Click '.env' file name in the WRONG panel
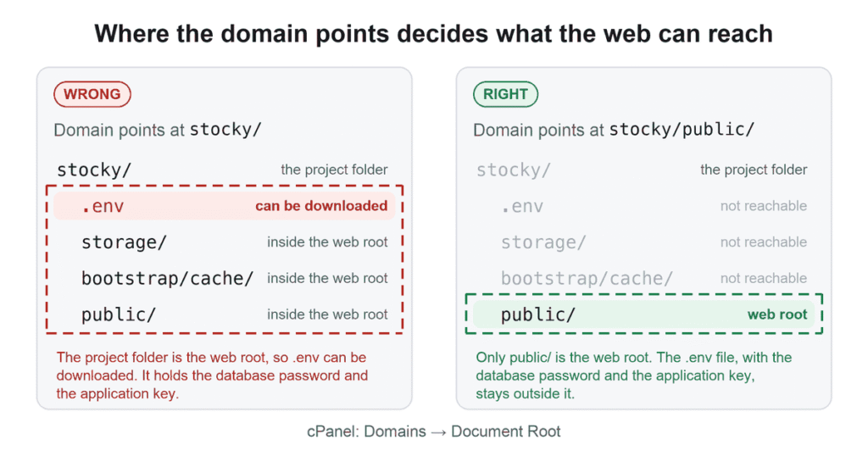 (103, 207)
